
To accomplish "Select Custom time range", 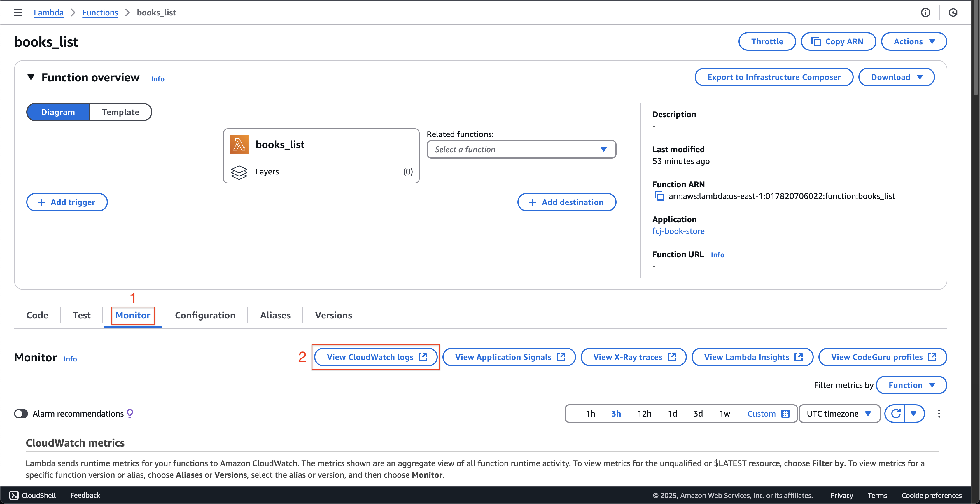I will (x=768, y=414).
